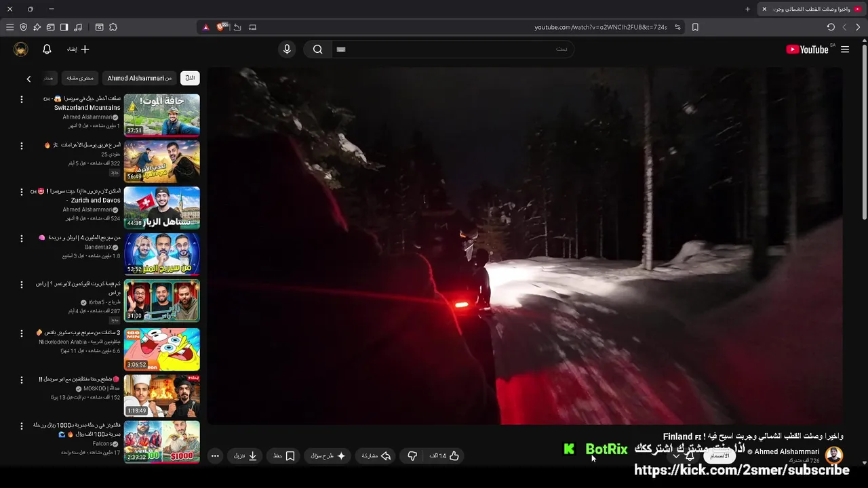Click the YouTube URL in address bar
868x488 pixels.
(601, 27)
